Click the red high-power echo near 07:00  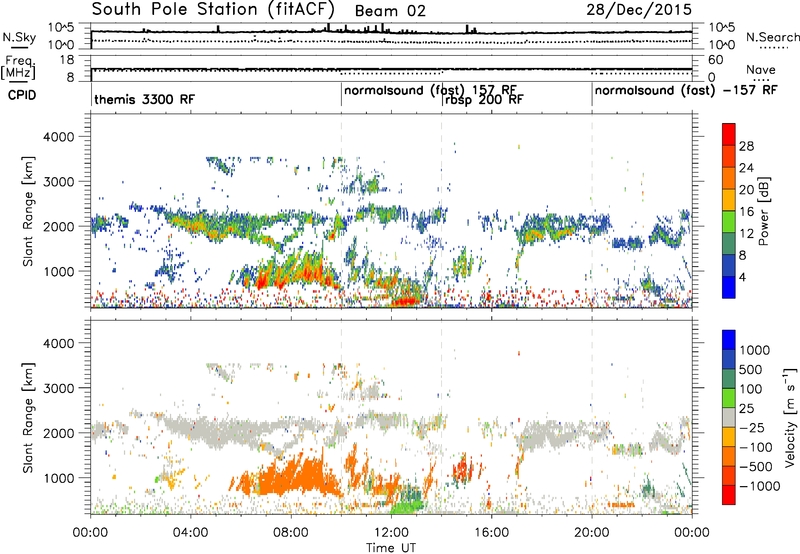pyautogui.click(x=264, y=280)
